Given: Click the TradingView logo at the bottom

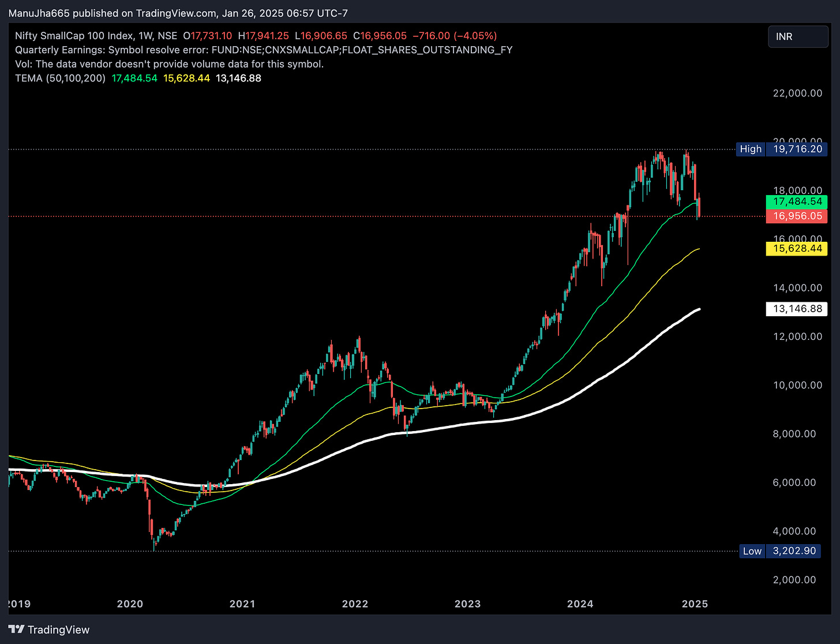Looking at the screenshot, I should tap(49, 630).
